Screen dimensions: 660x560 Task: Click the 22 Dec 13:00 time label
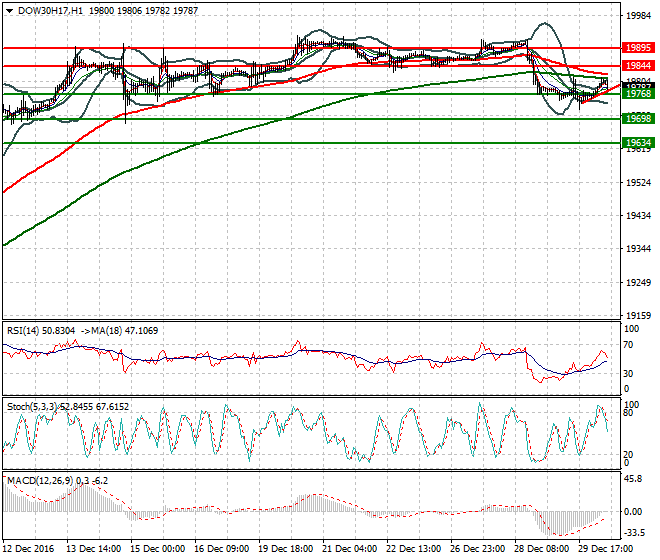[413, 549]
